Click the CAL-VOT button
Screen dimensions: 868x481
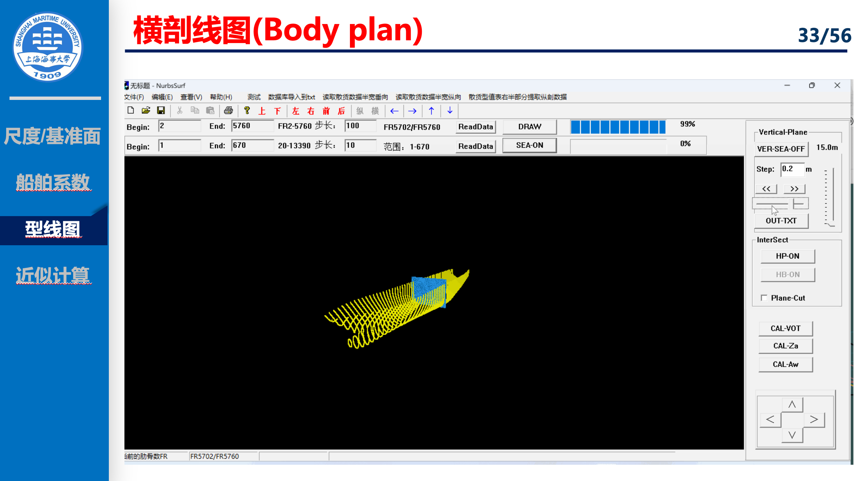(x=785, y=329)
